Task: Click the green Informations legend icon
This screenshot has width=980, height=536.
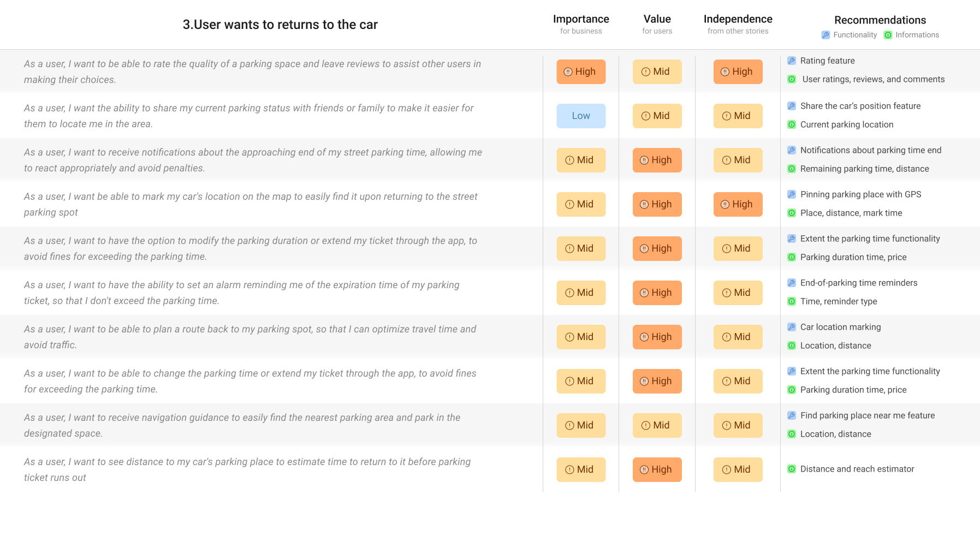Action: pyautogui.click(x=888, y=35)
